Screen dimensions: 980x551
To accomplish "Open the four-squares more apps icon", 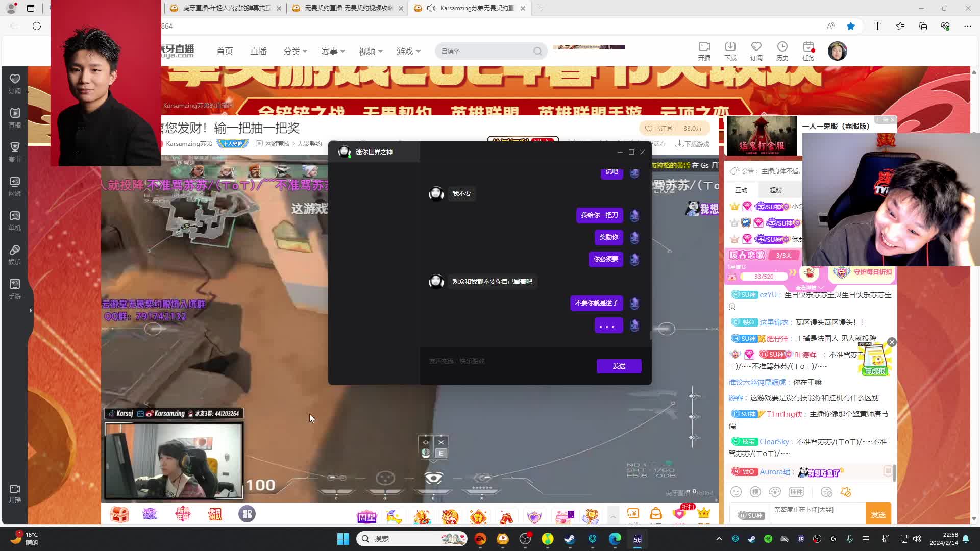I will pos(247,514).
